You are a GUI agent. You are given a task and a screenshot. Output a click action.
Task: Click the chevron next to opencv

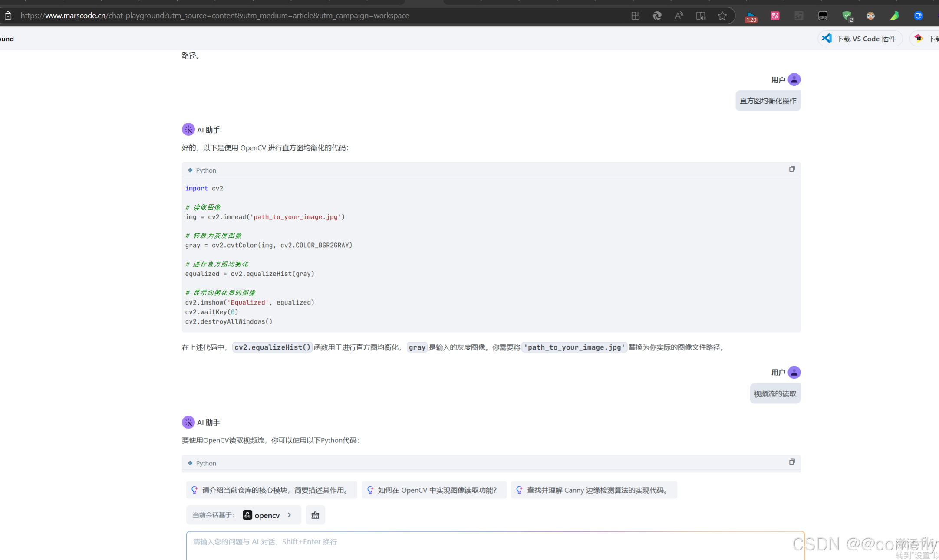tap(290, 515)
